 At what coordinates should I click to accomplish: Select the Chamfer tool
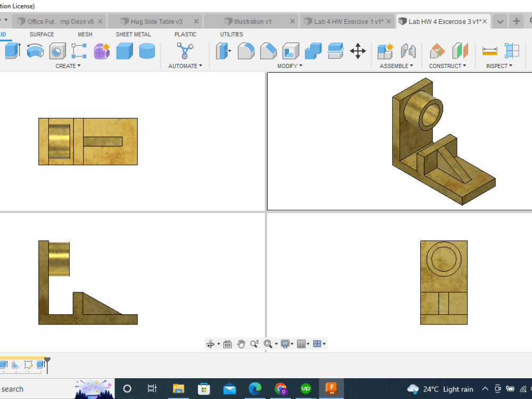pyautogui.click(x=268, y=51)
